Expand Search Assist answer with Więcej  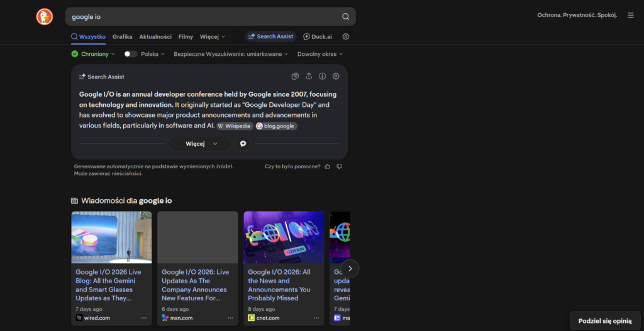(x=200, y=144)
